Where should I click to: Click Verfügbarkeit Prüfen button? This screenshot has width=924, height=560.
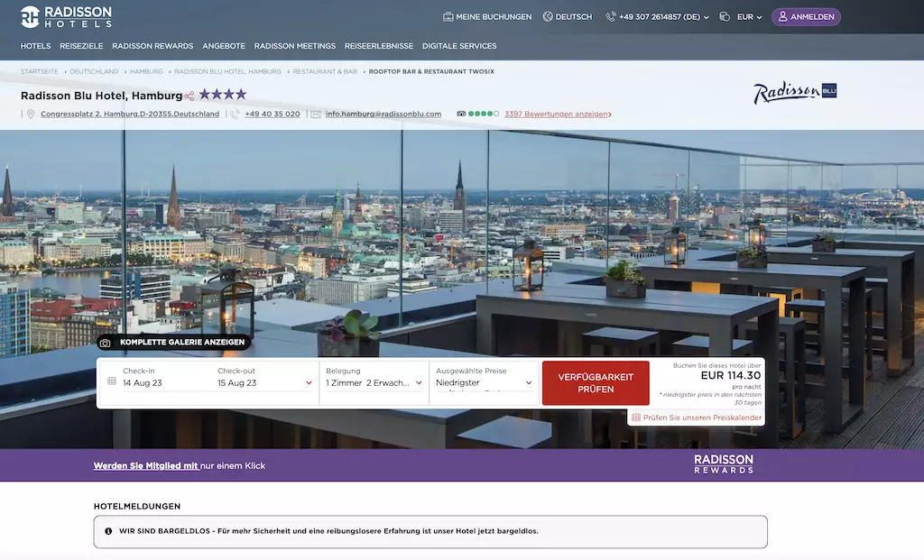(596, 382)
